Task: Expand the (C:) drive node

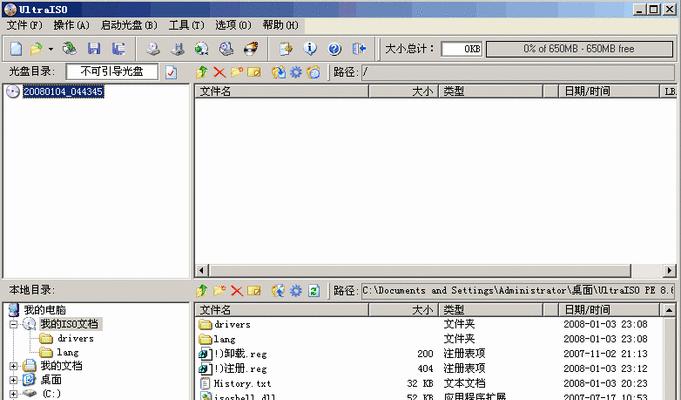Action: (13, 394)
